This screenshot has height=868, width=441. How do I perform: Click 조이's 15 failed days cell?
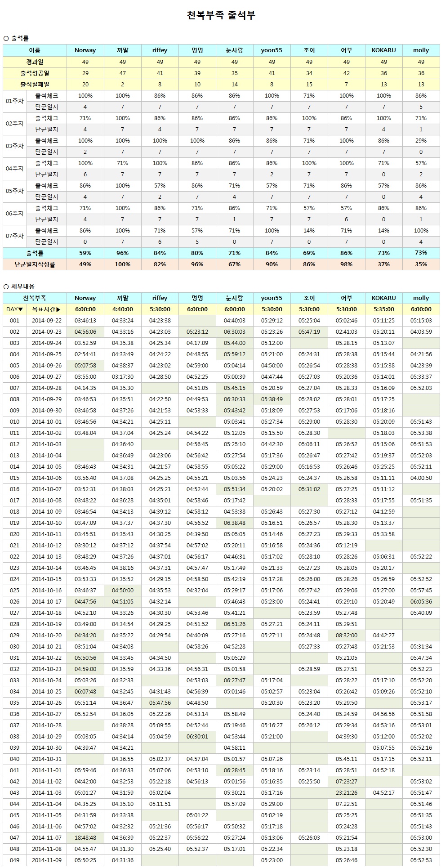click(309, 84)
